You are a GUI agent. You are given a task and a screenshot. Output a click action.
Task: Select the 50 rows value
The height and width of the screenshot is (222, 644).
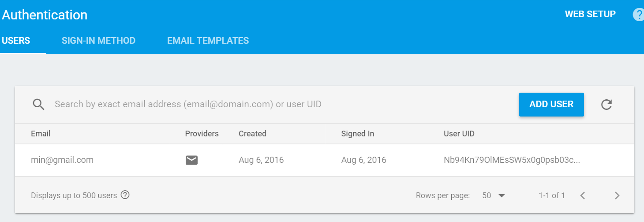click(x=487, y=196)
